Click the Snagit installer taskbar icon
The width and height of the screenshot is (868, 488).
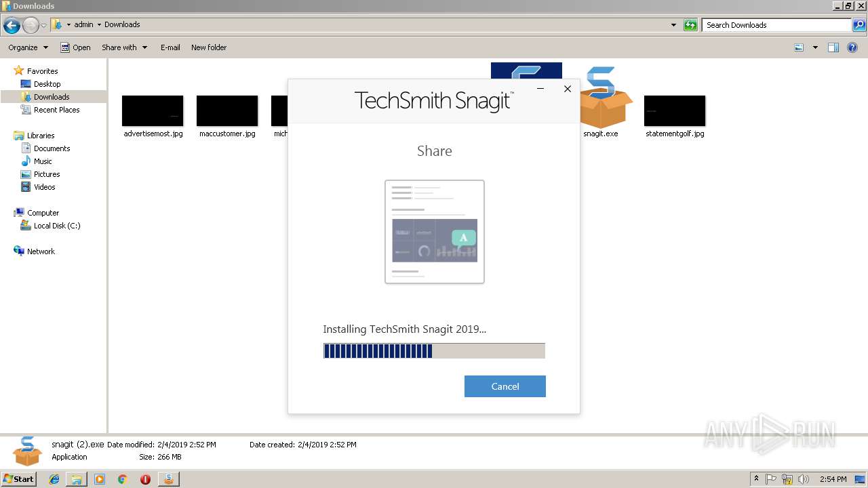tap(168, 479)
